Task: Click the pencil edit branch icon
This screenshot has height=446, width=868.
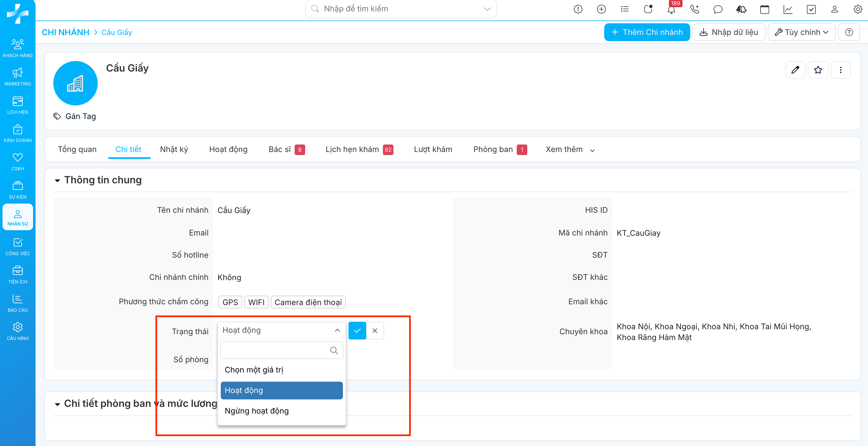Action: click(x=795, y=70)
